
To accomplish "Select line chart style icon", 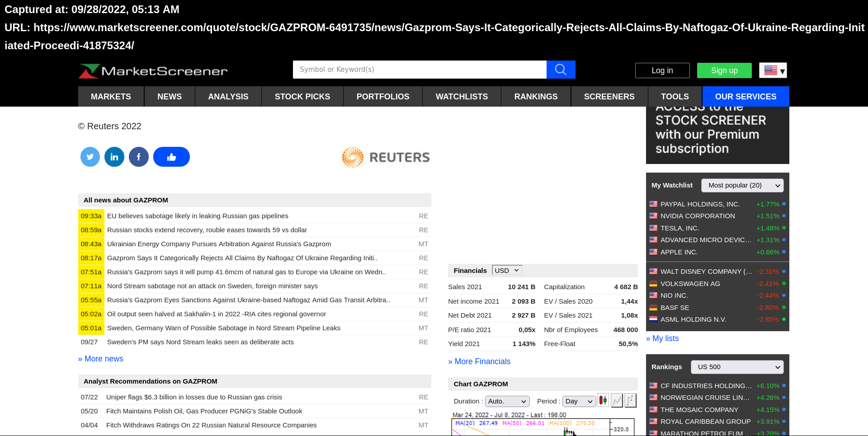I will (617, 400).
